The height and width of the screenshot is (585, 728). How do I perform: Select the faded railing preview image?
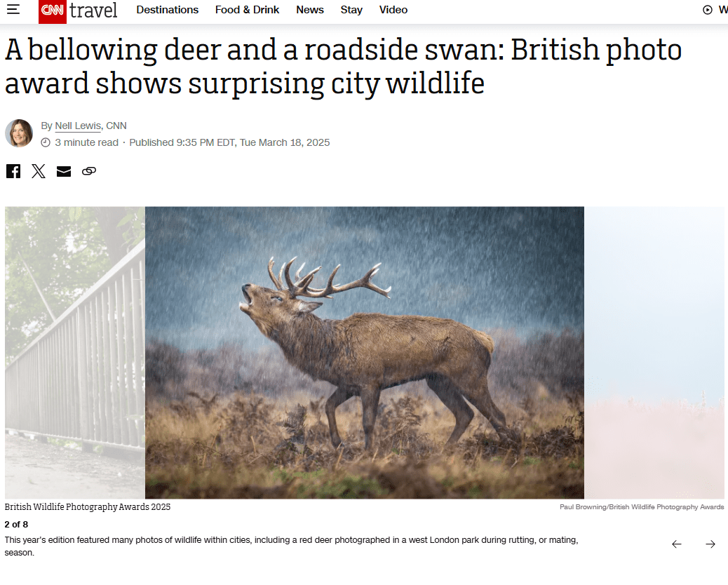coord(75,353)
